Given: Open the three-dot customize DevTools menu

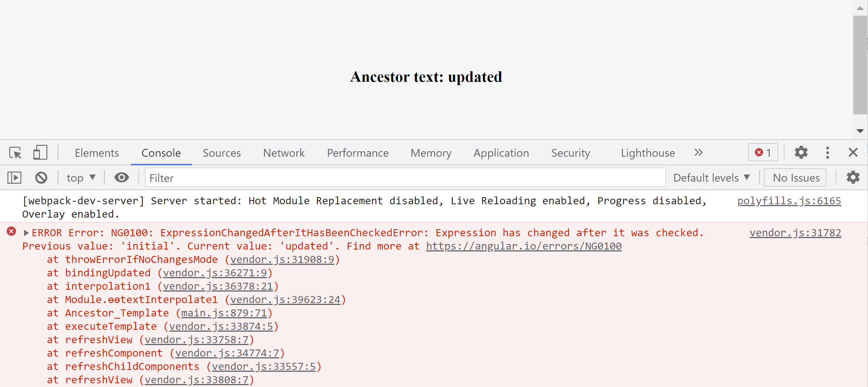Looking at the screenshot, I should [827, 153].
